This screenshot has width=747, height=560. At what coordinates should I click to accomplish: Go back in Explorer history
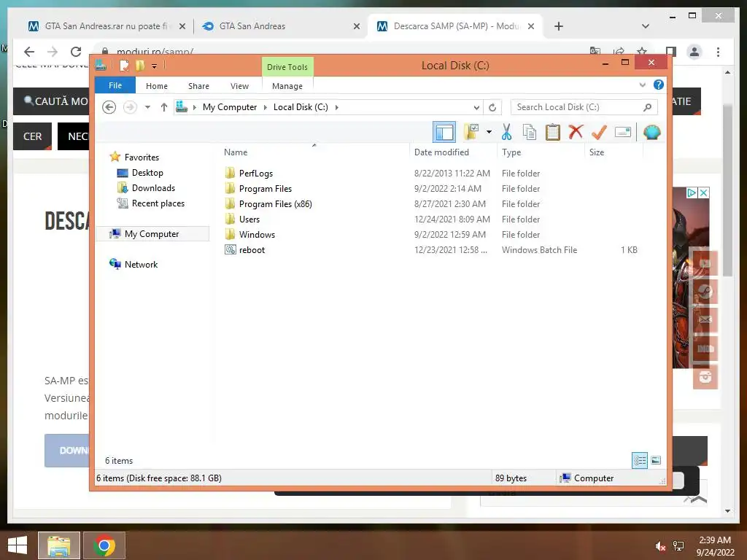click(x=109, y=107)
